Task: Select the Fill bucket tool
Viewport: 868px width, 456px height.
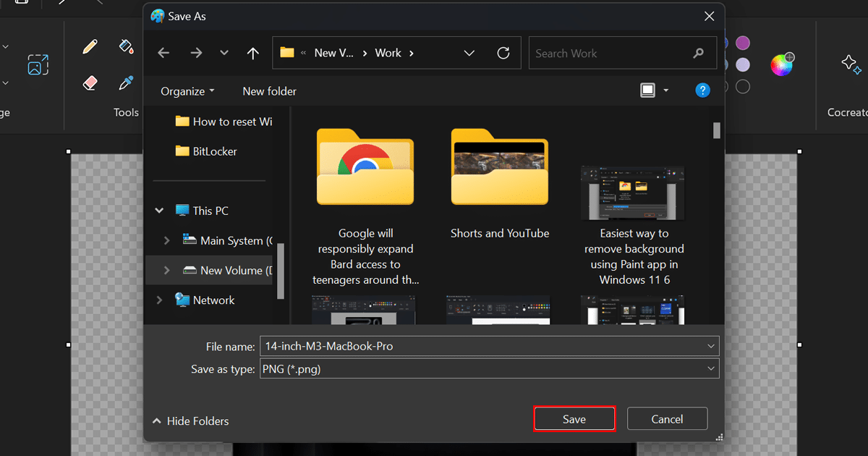Action: click(x=126, y=47)
